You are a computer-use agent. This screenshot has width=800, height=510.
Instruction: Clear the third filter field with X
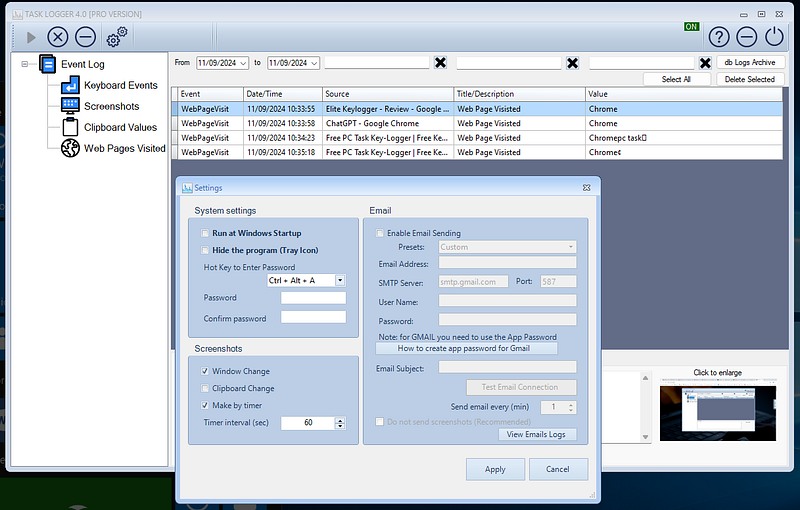tap(705, 63)
